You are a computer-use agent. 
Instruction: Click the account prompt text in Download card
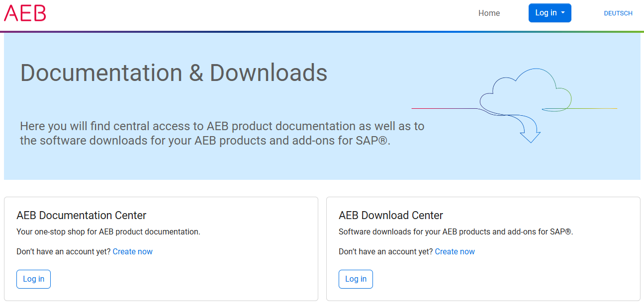point(386,251)
